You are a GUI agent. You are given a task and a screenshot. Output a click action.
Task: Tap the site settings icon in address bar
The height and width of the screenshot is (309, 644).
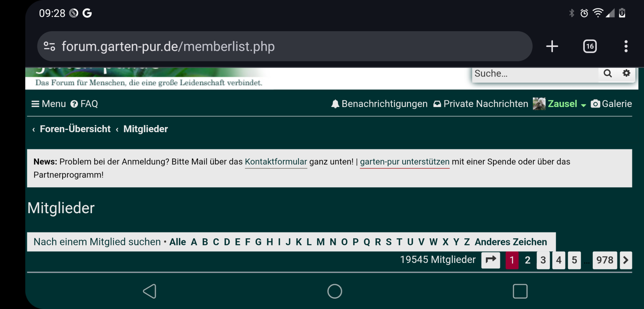[x=49, y=46]
